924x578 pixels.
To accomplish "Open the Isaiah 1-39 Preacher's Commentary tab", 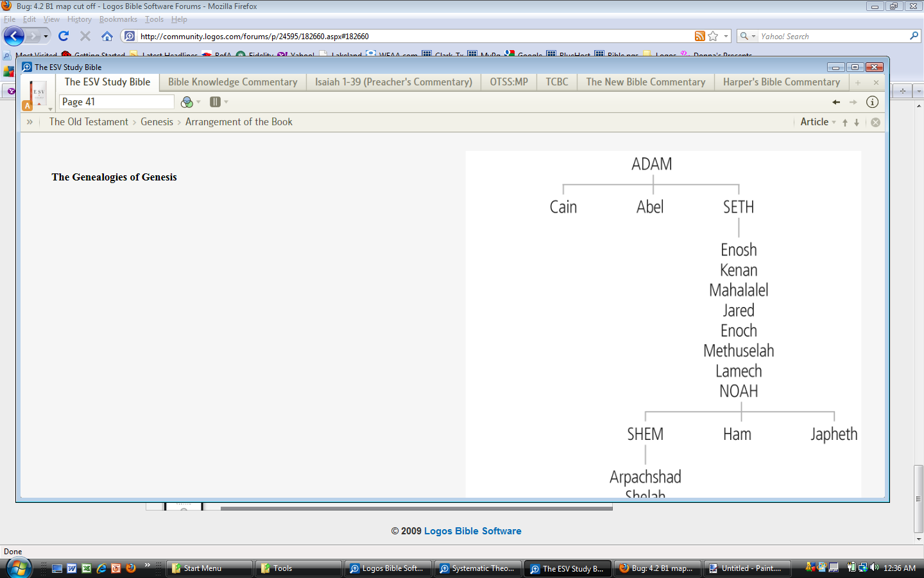I will (x=393, y=82).
